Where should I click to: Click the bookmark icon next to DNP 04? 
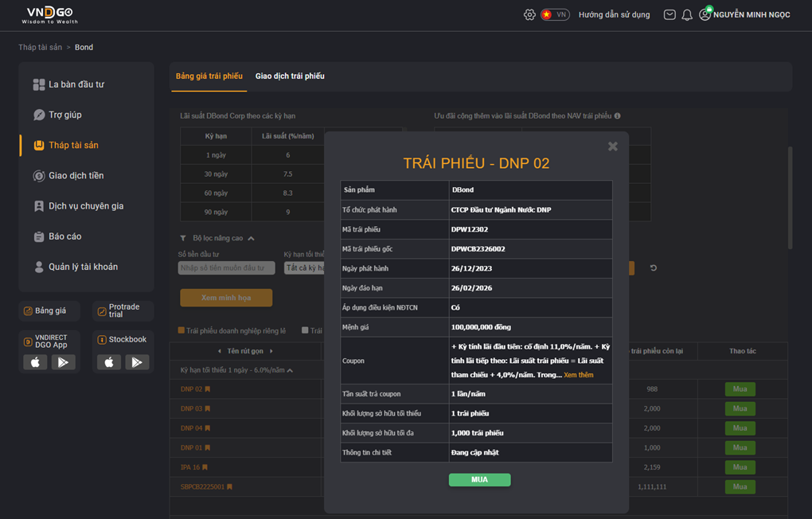[x=208, y=428]
